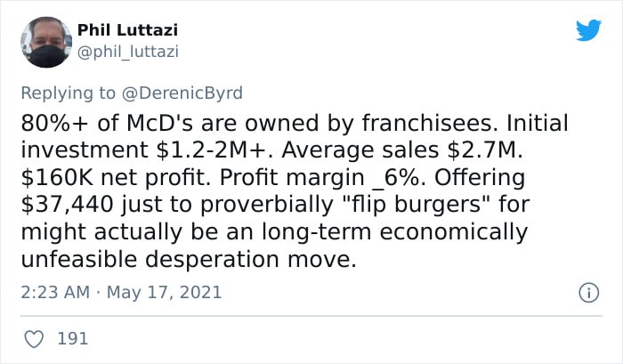
Task: Open the @phil_luttazi handle link
Action: coord(128,52)
